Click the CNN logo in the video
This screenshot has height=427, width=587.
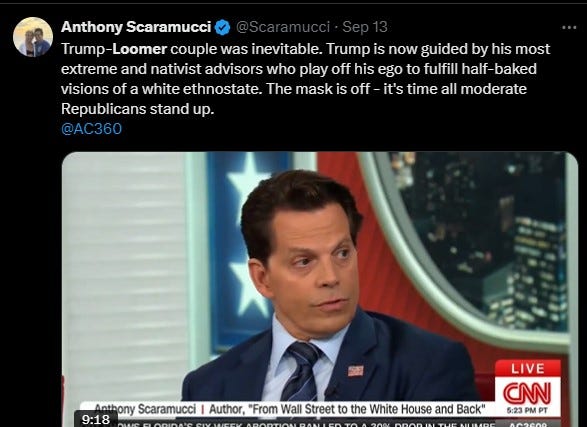[x=527, y=393]
